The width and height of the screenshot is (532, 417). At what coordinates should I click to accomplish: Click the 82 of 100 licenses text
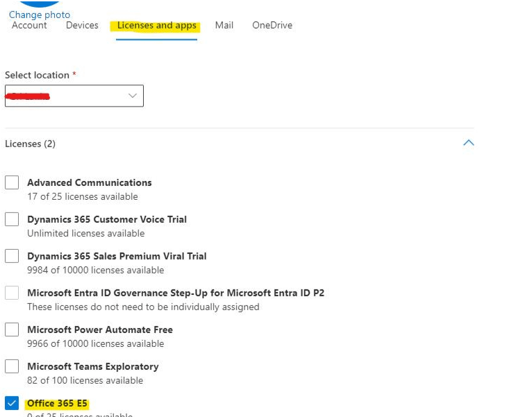point(85,380)
